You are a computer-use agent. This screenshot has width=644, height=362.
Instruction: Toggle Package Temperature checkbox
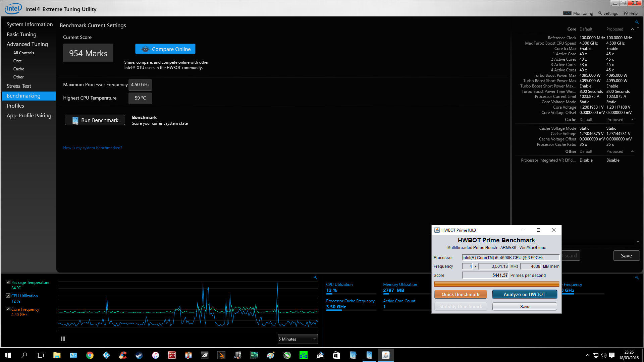point(8,282)
